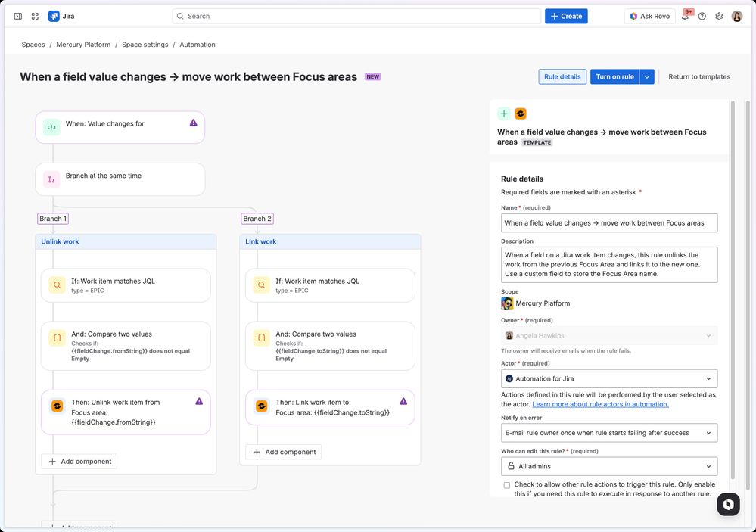This screenshot has width=756, height=532.
Task: Click warning icon on Link work item action
Action: pyautogui.click(x=403, y=401)
